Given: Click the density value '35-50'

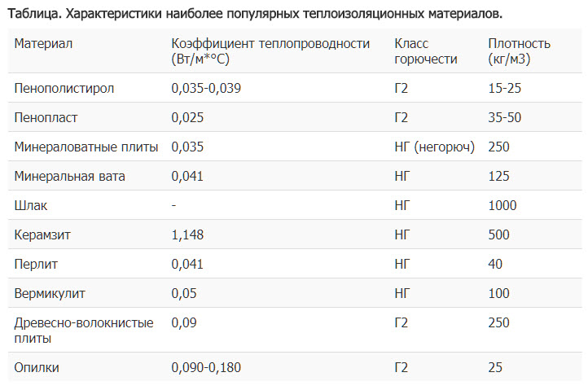Looking at the screenshot, I should (x=504, y=117).
